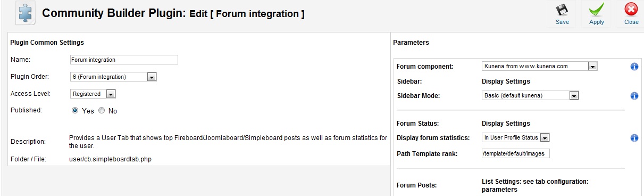Click the red Close icon
Viewport: 644px width, 196px height.
tap(631, 10)
